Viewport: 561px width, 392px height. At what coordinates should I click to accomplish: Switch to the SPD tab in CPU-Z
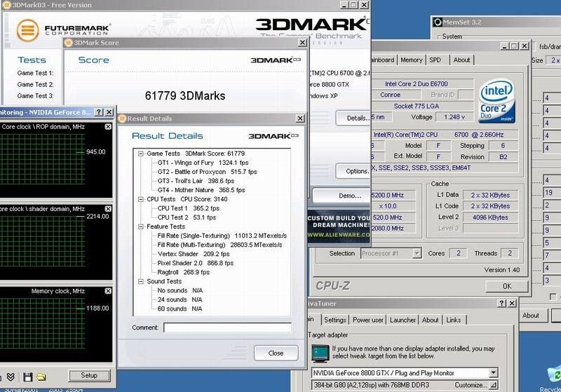pyautogui.click(x=436, y=60)
